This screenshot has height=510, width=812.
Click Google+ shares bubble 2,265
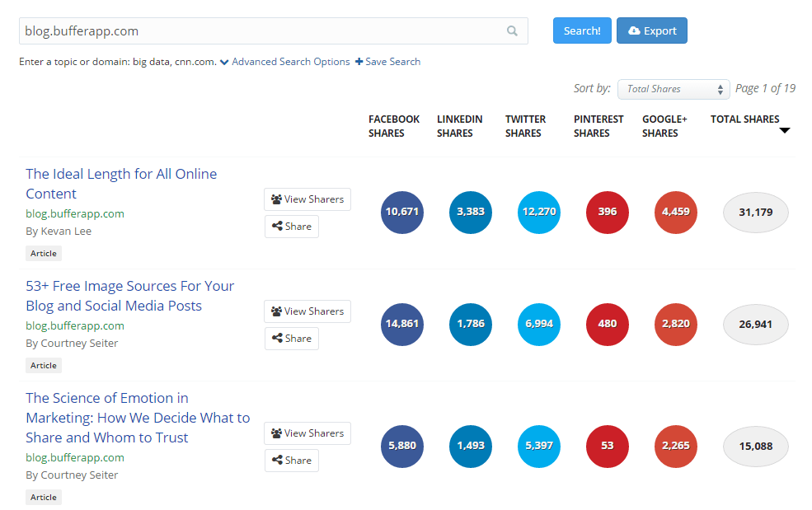pyautogui.click(x=676, y=447)
